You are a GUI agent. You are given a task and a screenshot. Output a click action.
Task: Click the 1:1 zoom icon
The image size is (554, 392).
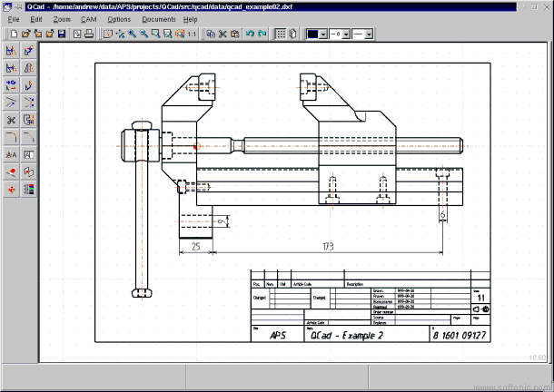(x=191, y=34)
